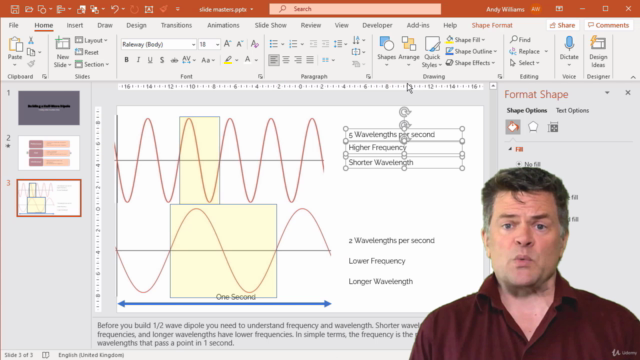Open the text highlight color picker
Image resolution: width=640 pixels, height=360 pixels.
pyautogui.click(x=237, y=60)
